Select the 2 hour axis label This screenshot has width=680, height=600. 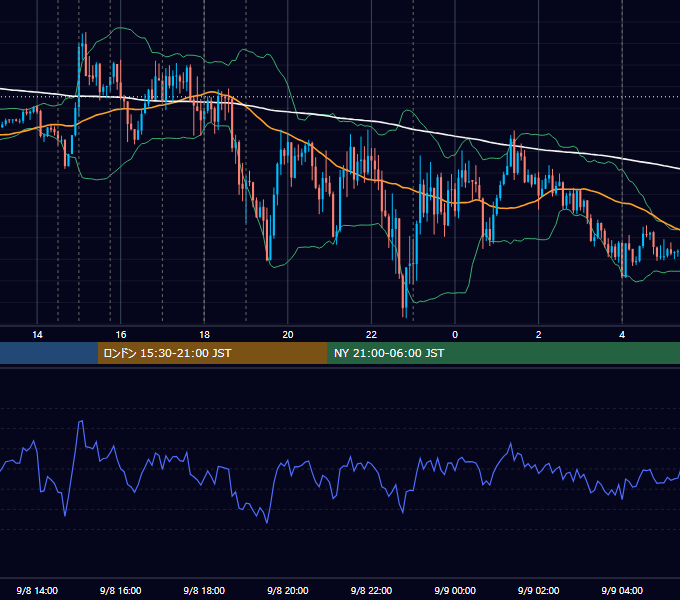[539, 335]
